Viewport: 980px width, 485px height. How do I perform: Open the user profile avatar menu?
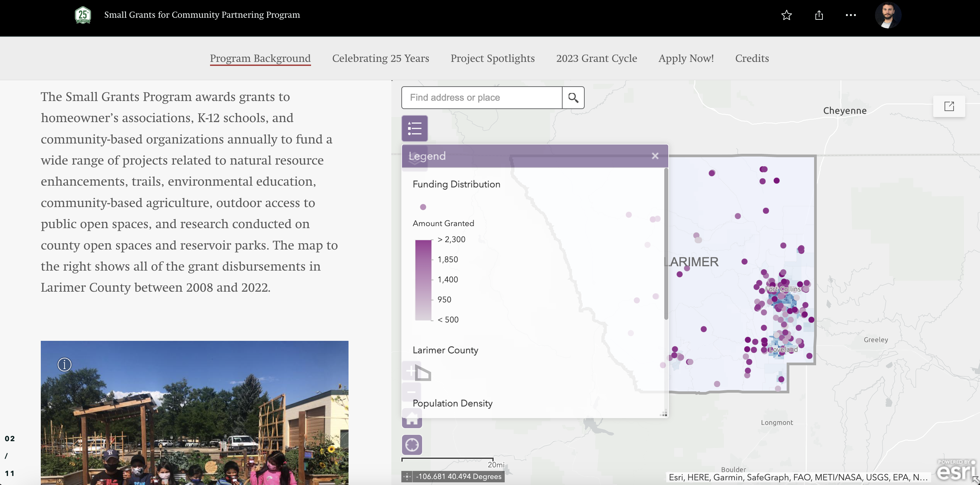(888, 15)
